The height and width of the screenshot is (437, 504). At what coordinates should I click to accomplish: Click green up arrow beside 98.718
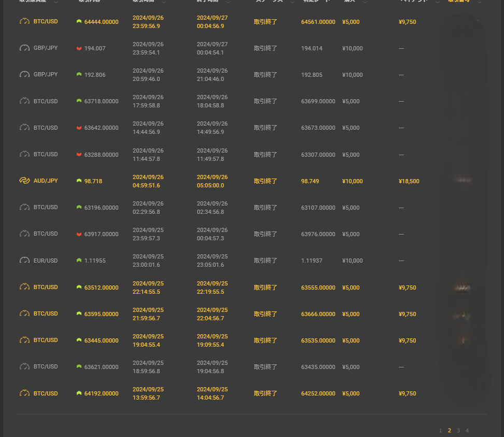point(79,181)
